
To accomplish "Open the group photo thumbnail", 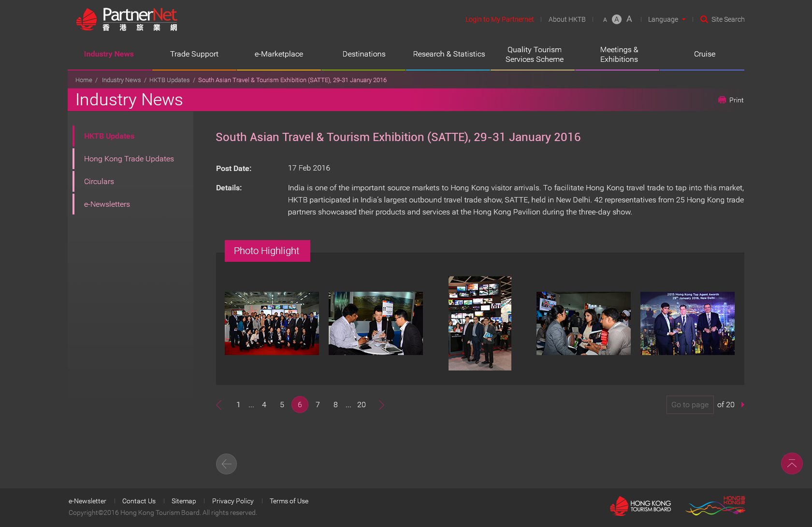I will click(x=272, y=323).
